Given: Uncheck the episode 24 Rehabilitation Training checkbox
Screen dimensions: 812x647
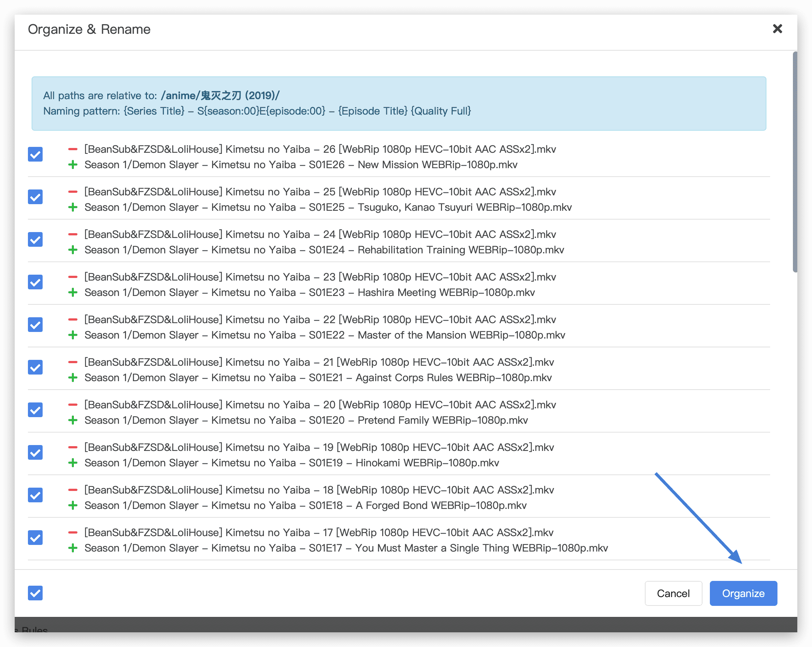Looking at the screenshot, I should coord(35,239).
